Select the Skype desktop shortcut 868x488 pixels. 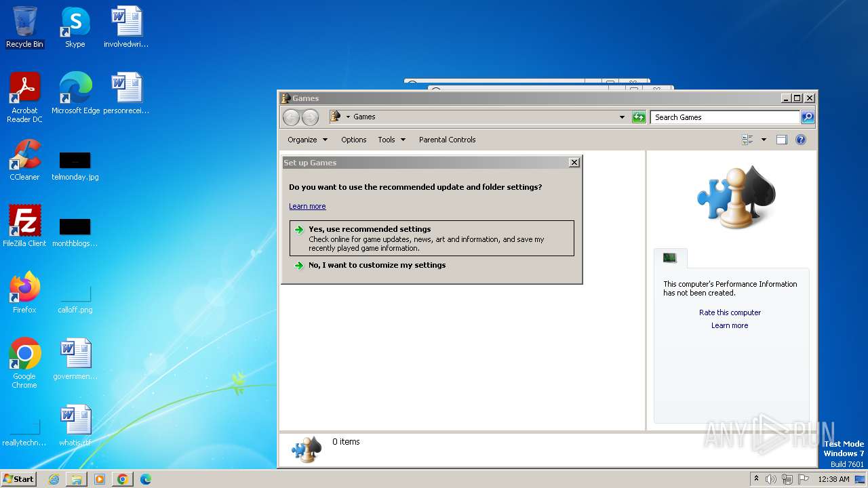click(75, 27)
